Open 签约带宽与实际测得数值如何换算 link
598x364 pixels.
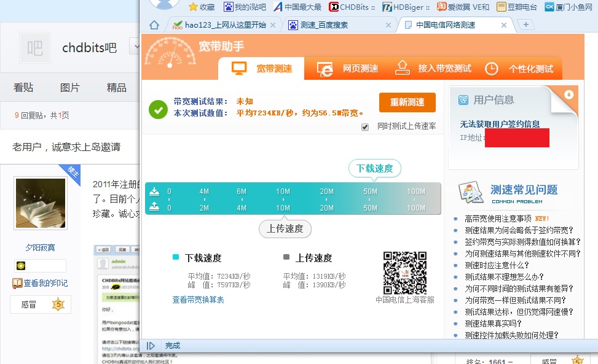[522, 242]
